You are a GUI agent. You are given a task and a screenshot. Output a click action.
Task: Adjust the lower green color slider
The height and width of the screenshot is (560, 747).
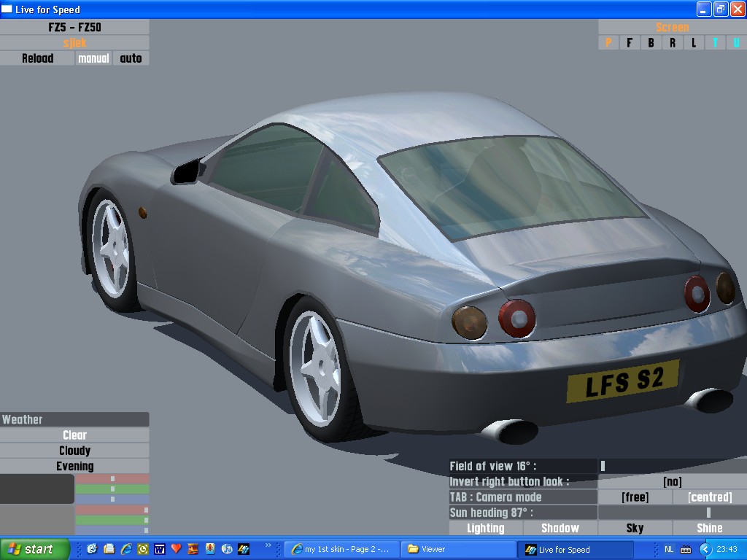coord(112,520)
